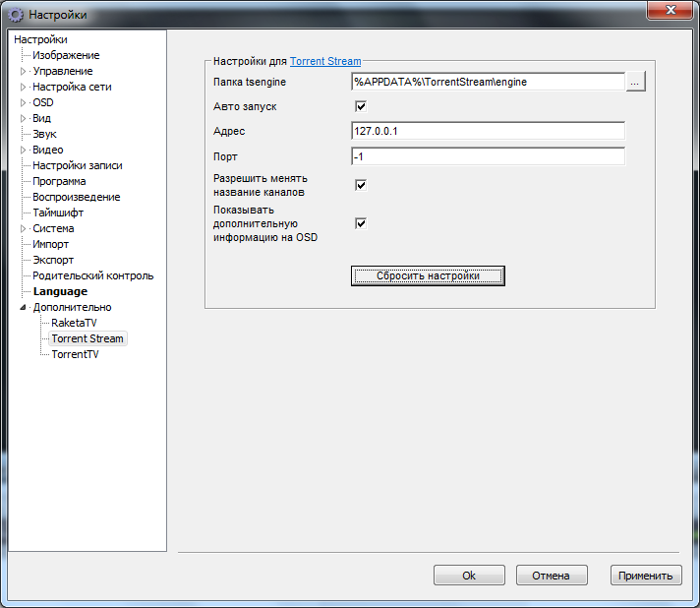Collapse the Дополнительно tree node arrow
Image resolution: width=700 pixels, height=608 pixels.
click(24, 307)
